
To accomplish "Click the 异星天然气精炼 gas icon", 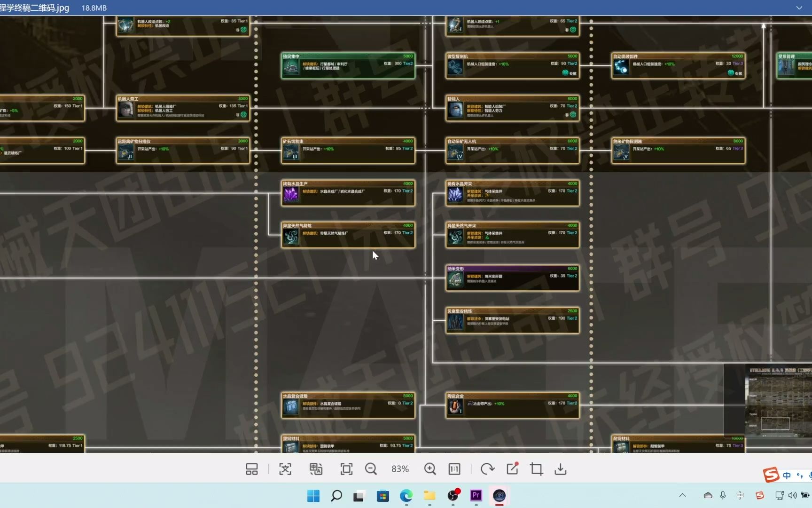I will pos(290,237).
